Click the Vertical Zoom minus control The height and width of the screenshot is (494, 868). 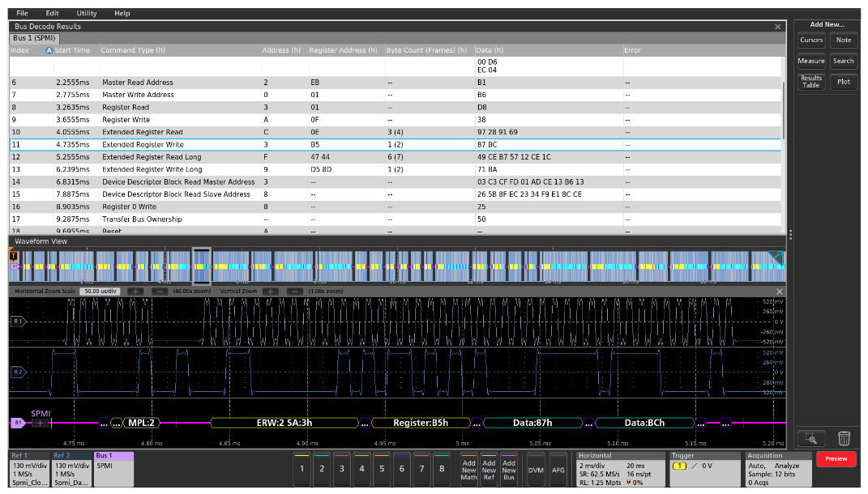tap(295, 291)
